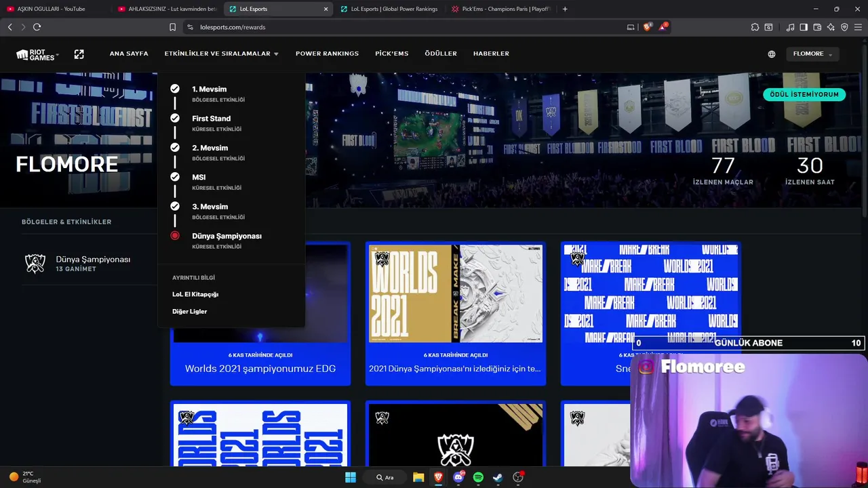Screen dimensions: 868x488
Task: Go back with the browser back arrow
Action: (x=9, y=27)
